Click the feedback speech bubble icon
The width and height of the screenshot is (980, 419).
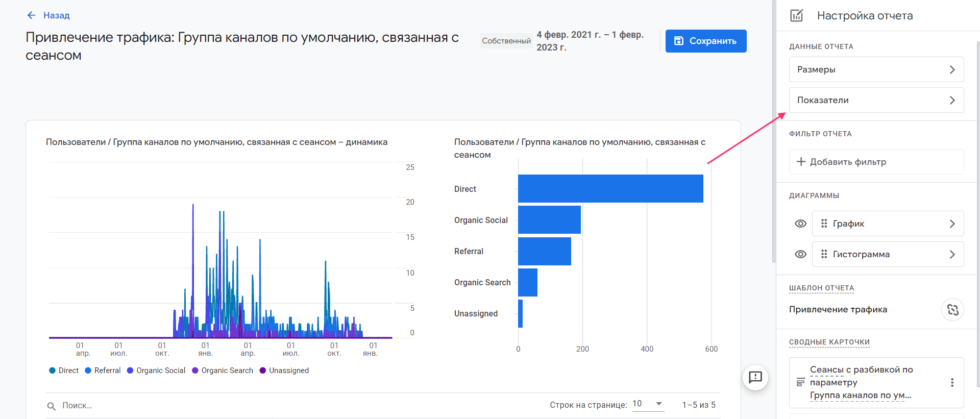coord(755,377)
